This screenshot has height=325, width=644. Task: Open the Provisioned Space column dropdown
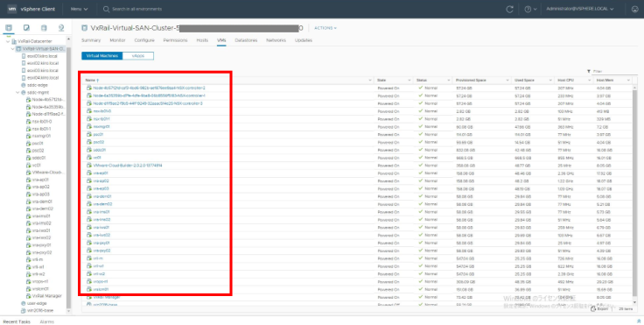click(507, 81)
